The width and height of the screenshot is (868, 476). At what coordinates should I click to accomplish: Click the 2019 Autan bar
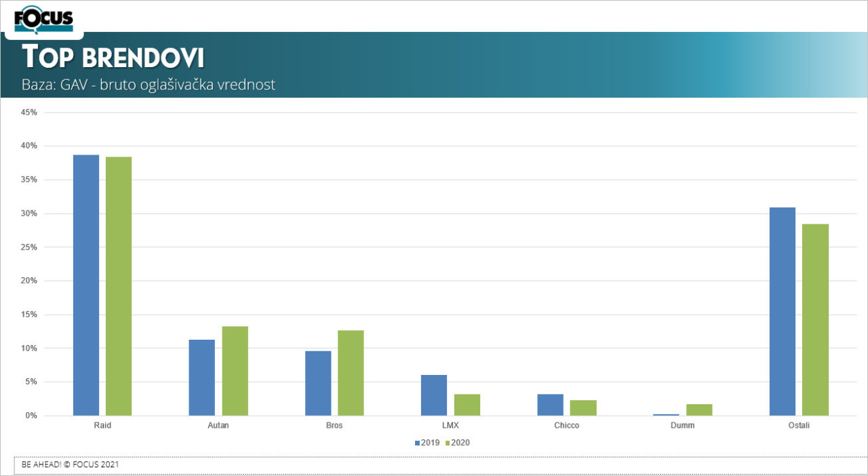click(201, 377)
